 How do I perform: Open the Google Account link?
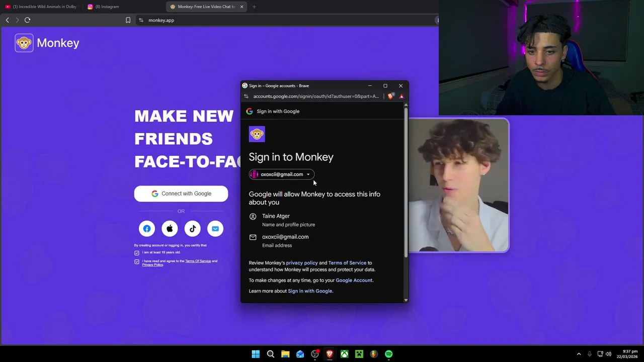[x=354, y=281]
